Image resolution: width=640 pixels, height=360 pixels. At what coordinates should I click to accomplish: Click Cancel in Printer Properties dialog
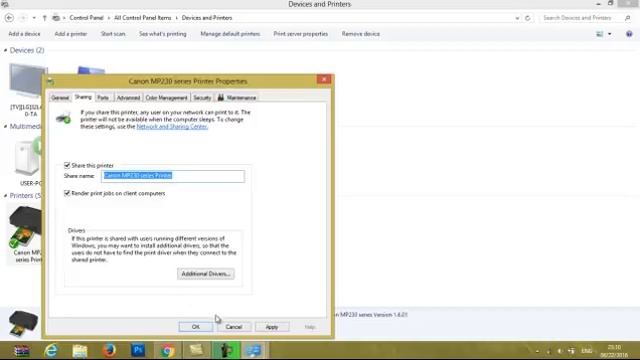(x=234, y=327)
